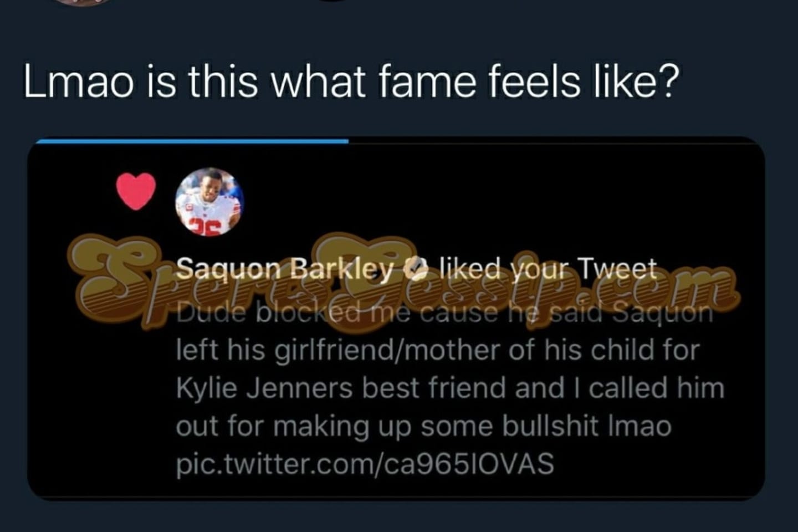Click the word 'fame' in the caption

427,81
